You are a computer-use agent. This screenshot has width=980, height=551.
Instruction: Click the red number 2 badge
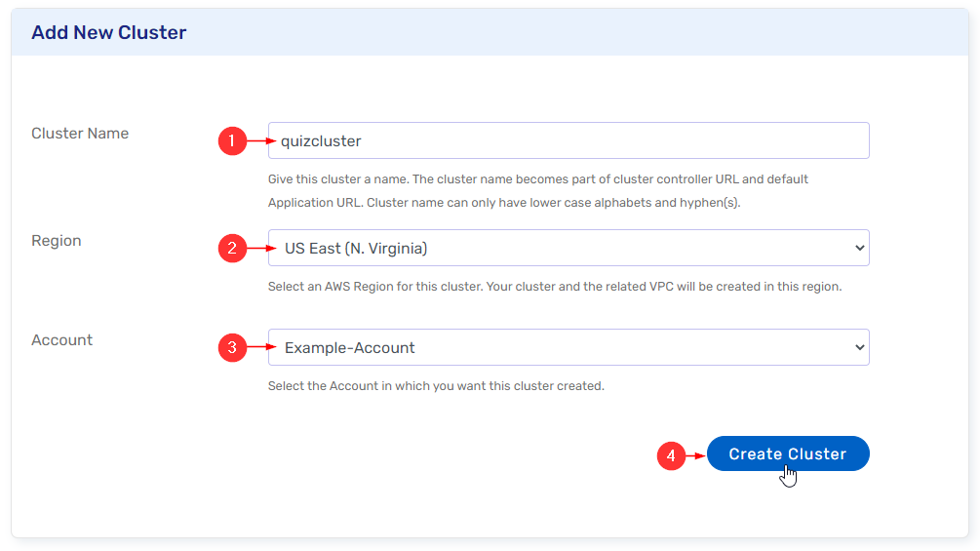[x=231, y=249]
